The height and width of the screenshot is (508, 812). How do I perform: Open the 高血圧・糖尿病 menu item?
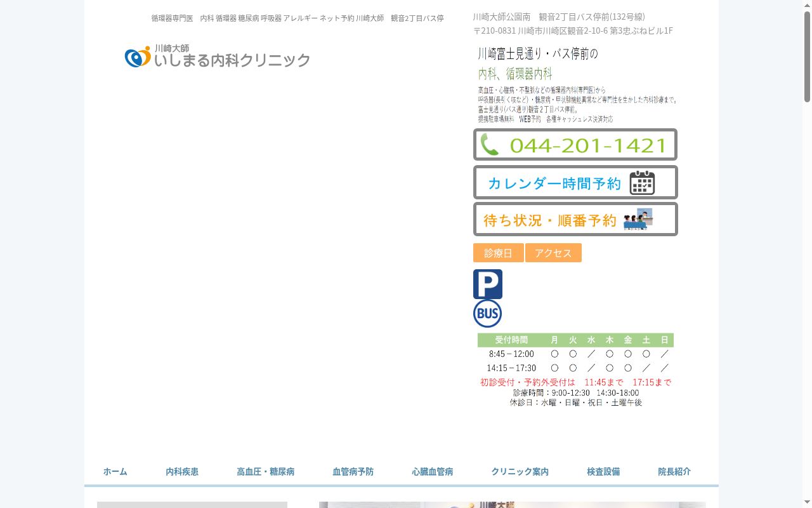coord(266,471)
